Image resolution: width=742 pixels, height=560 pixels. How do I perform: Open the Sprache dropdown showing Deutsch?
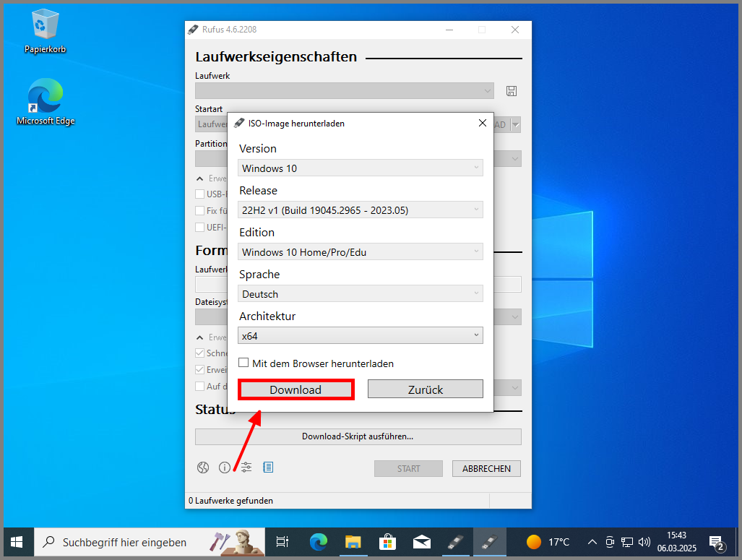pyautogui.click(x=360, y=293)
